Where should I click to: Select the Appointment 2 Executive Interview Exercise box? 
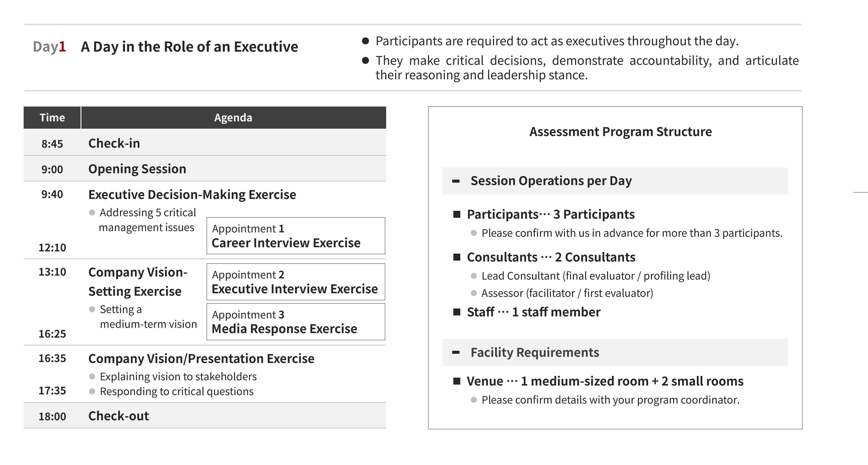tap(295, 282)
